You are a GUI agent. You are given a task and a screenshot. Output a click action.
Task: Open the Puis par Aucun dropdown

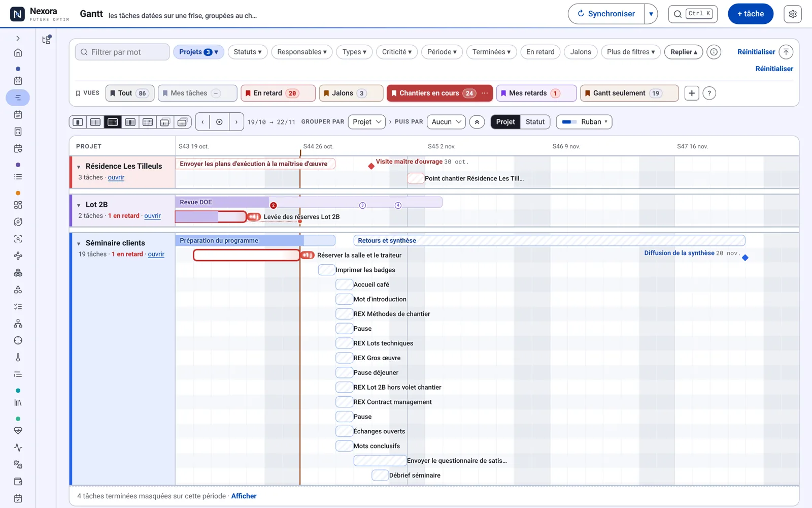coord(446,122)
